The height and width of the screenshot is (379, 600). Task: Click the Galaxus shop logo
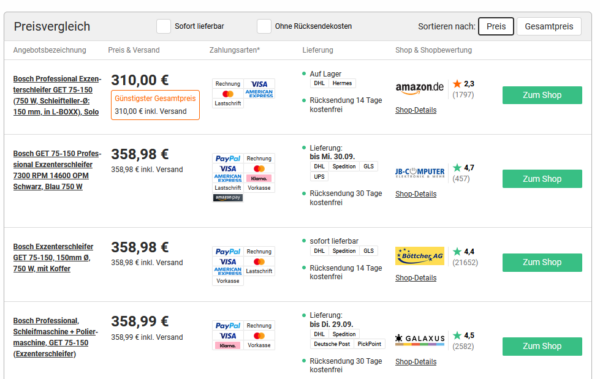click(420, 339)
